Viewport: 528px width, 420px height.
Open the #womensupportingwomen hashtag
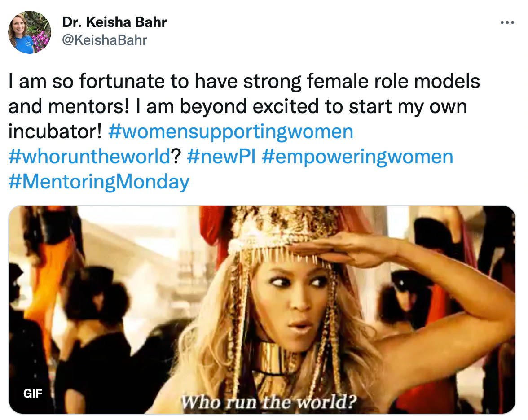[x=231, y=132]
